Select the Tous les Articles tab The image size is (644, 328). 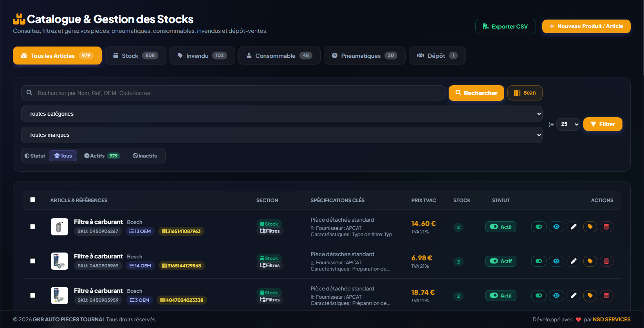[x=57, y=56]
